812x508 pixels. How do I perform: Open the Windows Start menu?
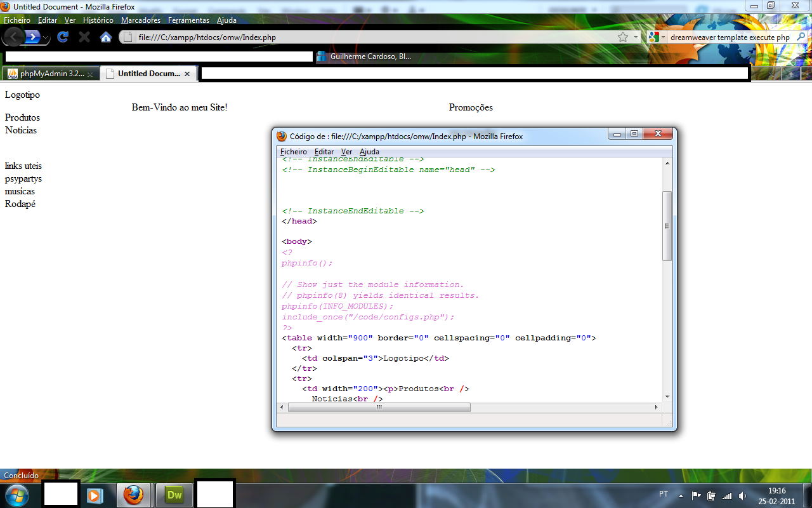coord(16,495)
